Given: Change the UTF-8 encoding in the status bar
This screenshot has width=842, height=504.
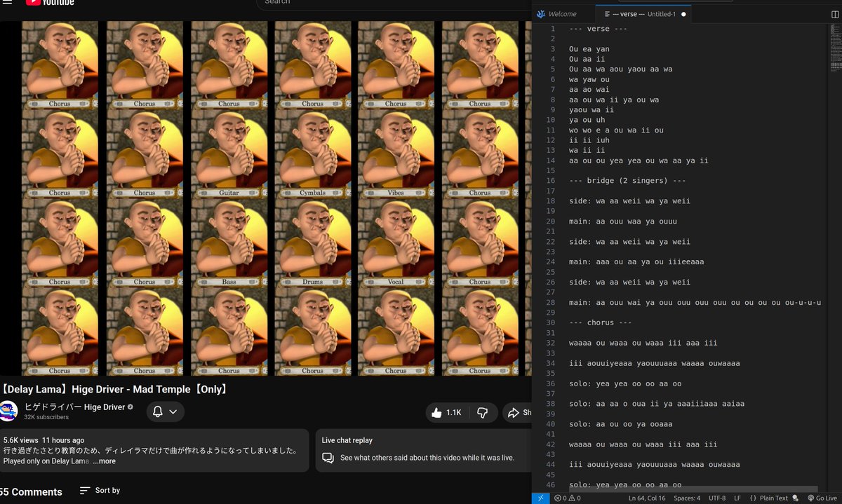Looking at the screenshot, I should tap(717, 498).
